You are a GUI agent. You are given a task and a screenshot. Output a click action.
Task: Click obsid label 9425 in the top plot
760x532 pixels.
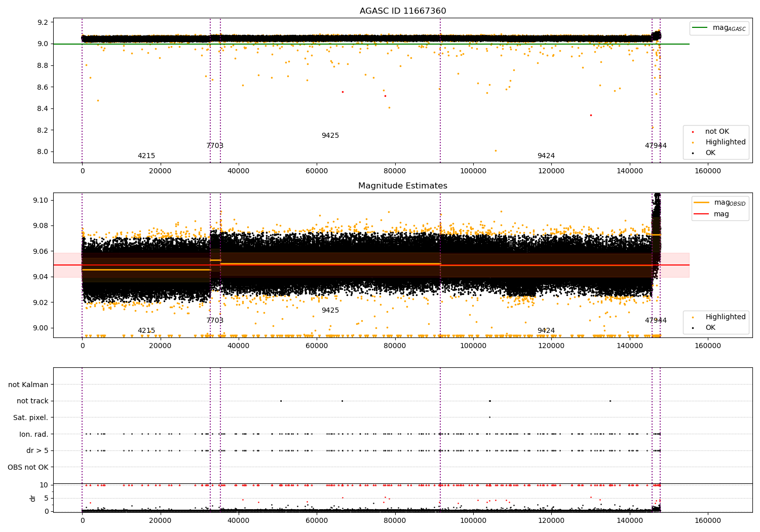330,136
